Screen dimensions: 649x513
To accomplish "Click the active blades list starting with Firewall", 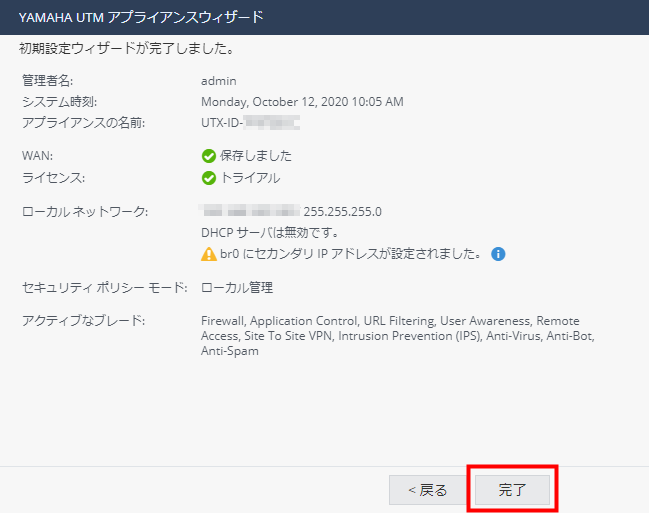I will click(398, 336).
